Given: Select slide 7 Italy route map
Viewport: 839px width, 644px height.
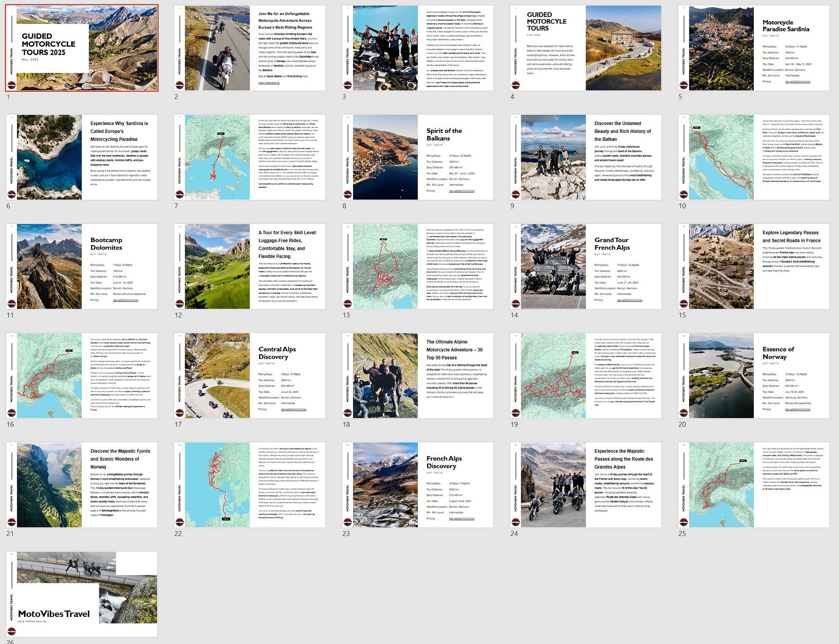Looking at the screenshot, I should [x=250, y=157].
